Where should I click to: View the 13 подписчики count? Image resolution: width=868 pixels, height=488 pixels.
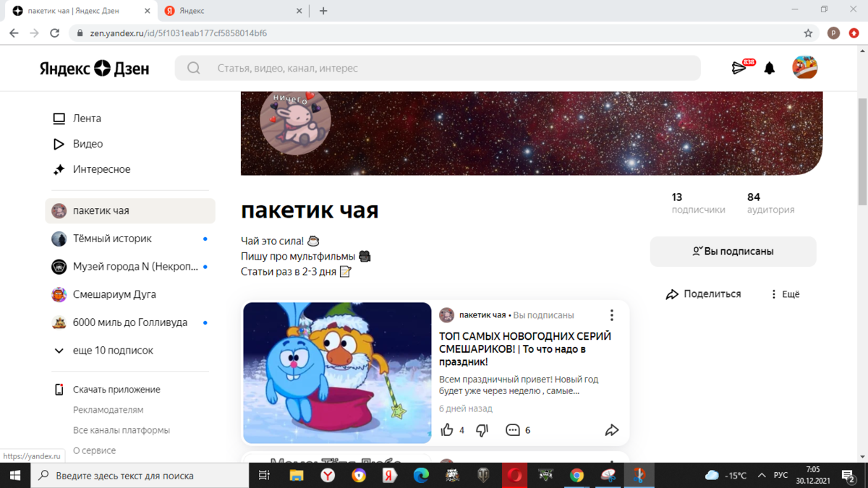coord(698,203)
